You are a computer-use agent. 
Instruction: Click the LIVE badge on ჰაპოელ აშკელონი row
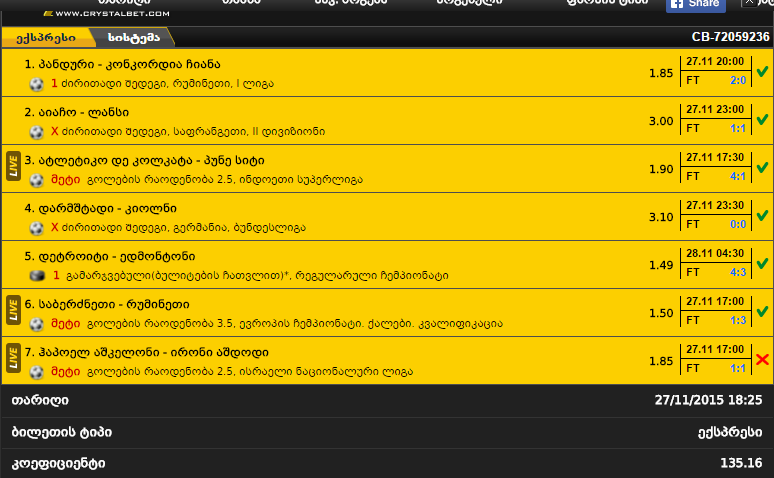pyautogui.click(x=13, y=358)
